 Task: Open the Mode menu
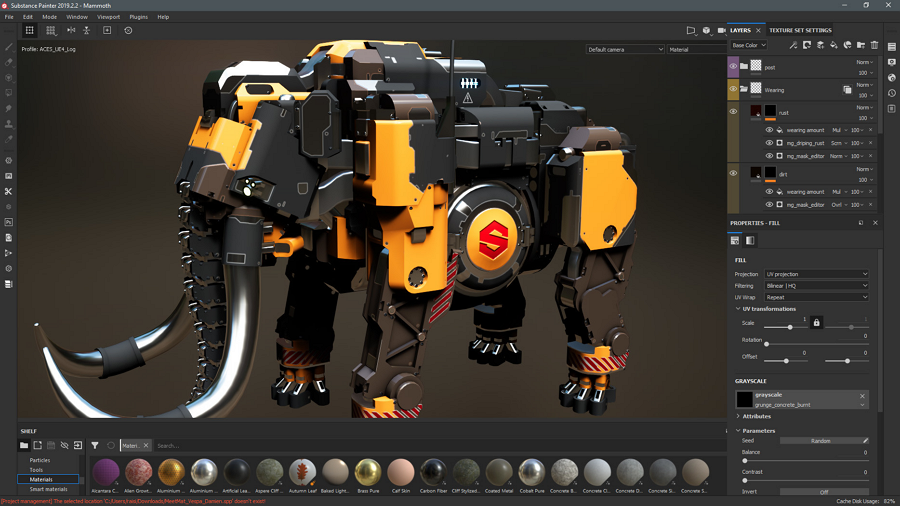point(49,17)
